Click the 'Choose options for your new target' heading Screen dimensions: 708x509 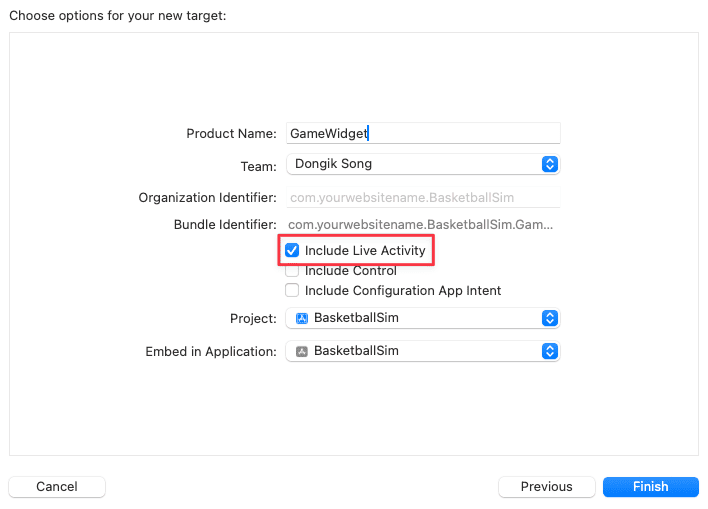pyautogui.click(x=117, y=16)
